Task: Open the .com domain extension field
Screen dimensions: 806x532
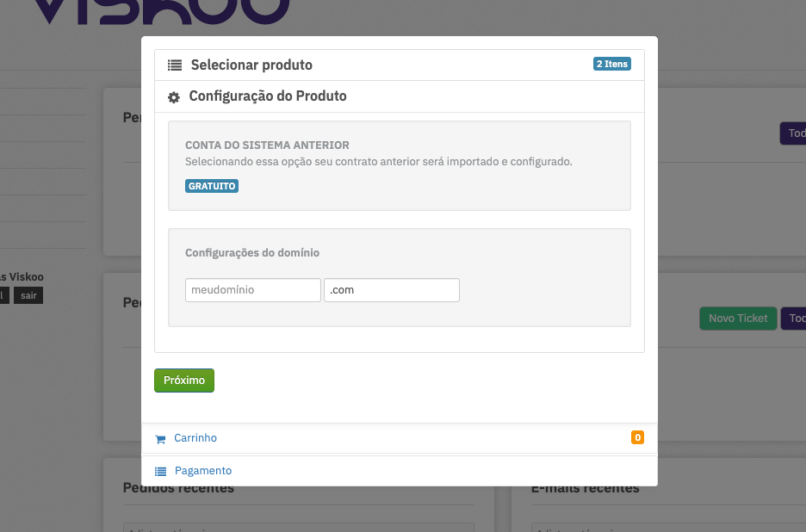Action: pos(392,290)
